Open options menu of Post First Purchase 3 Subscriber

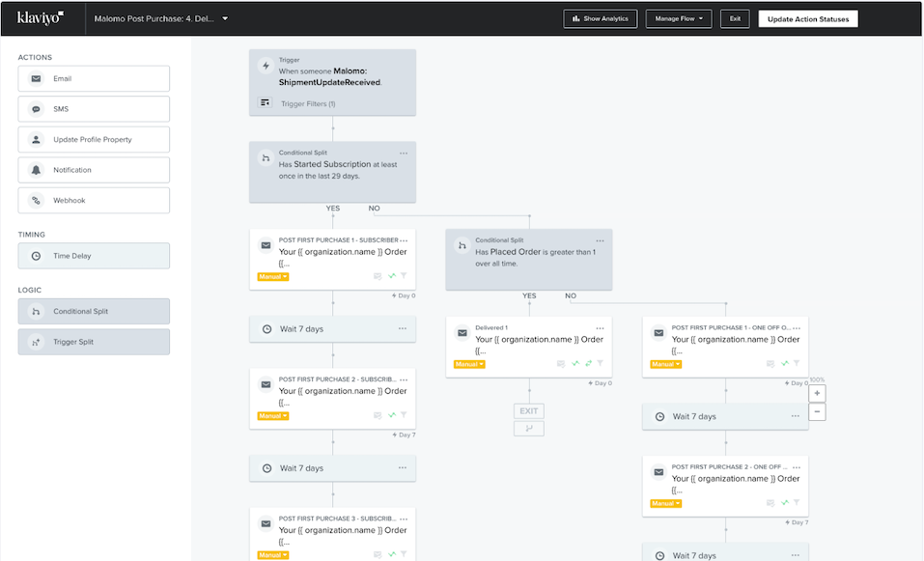(x=404, y=519)
